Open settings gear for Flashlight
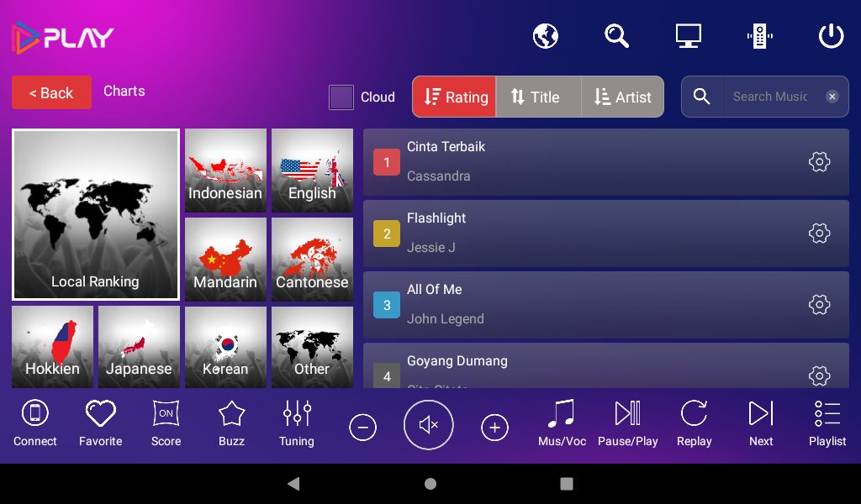Viewport: 861px width, 504px height. pos(819,233)
